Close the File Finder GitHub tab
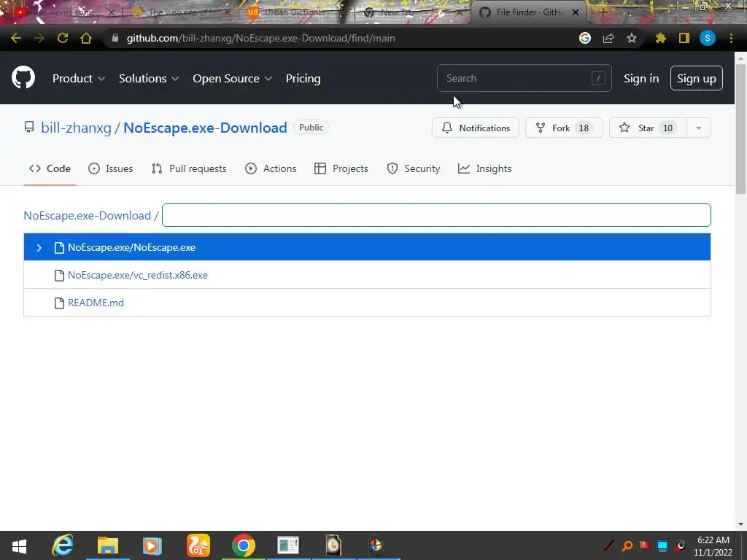The image size is (747, 560). point(576,12)
